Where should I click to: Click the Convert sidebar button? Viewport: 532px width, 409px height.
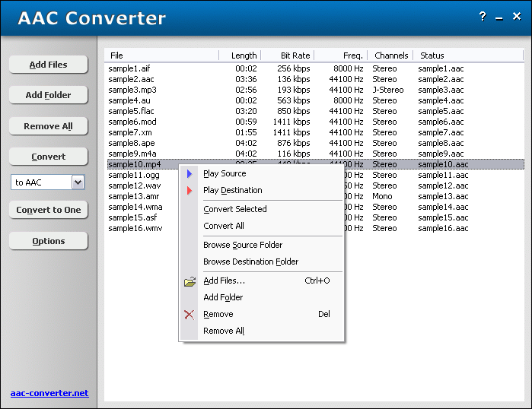point(48,157)
